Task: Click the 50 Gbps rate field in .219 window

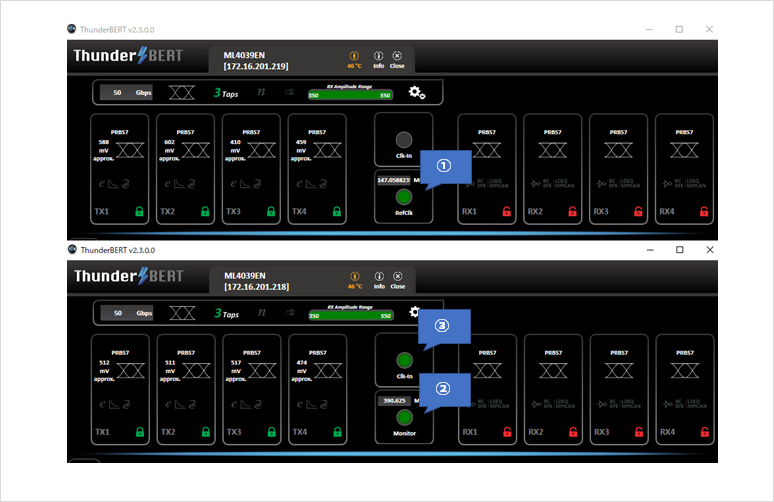Action: (126, 92)
